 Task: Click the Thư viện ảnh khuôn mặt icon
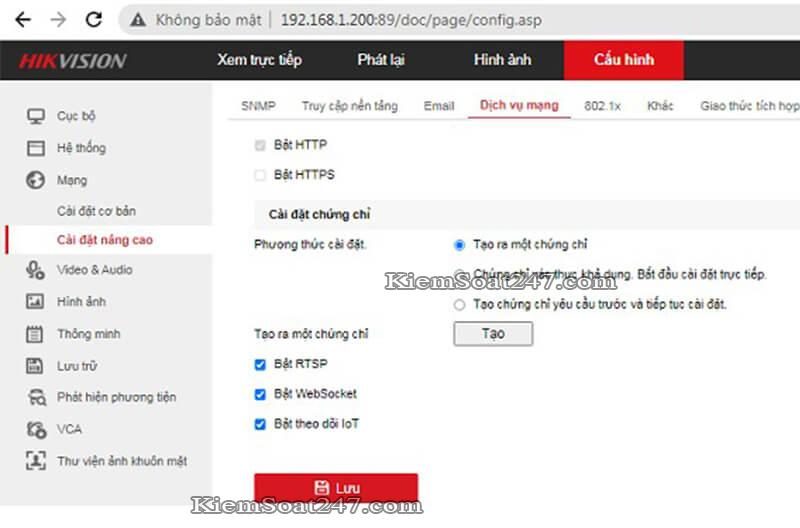pyautogui.click(x=36, y=461)
